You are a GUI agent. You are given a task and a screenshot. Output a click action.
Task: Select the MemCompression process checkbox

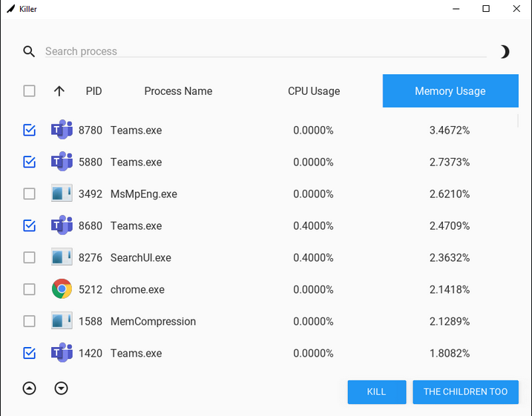[x=29, y=321]
